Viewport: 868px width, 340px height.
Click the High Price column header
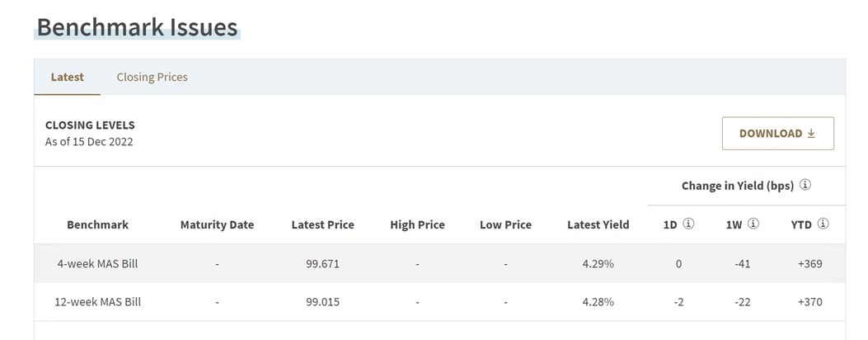pos(417,224)
